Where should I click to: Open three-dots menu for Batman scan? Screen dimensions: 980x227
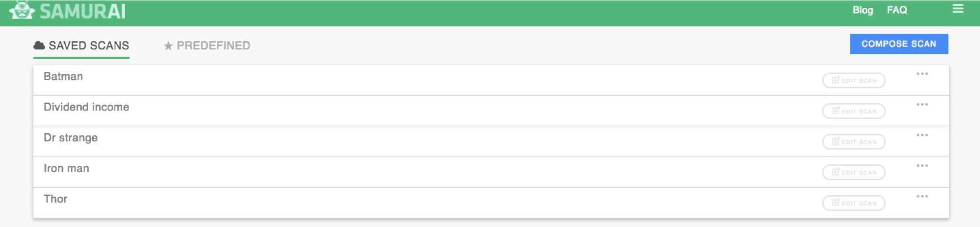922,74
